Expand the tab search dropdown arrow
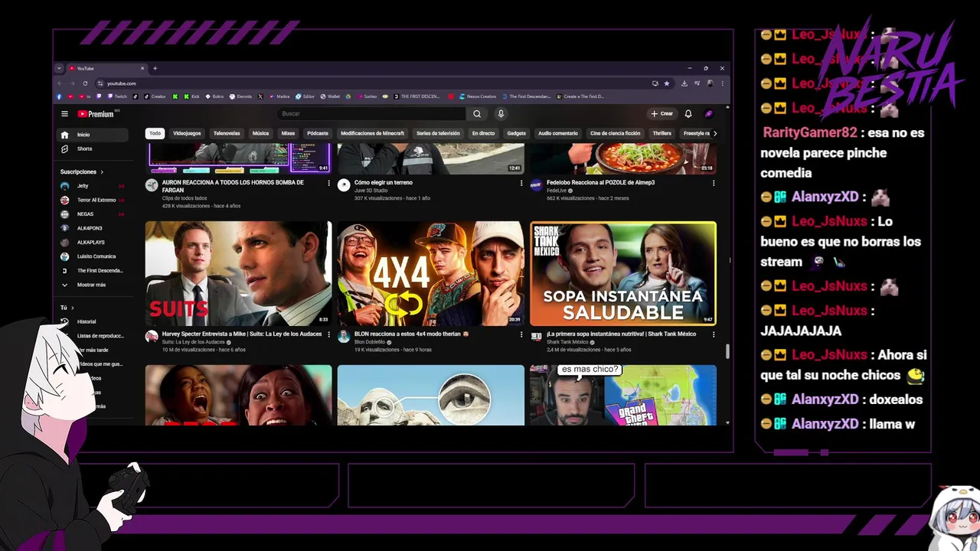This screenshot has width=980, height=551. [59, 68]
